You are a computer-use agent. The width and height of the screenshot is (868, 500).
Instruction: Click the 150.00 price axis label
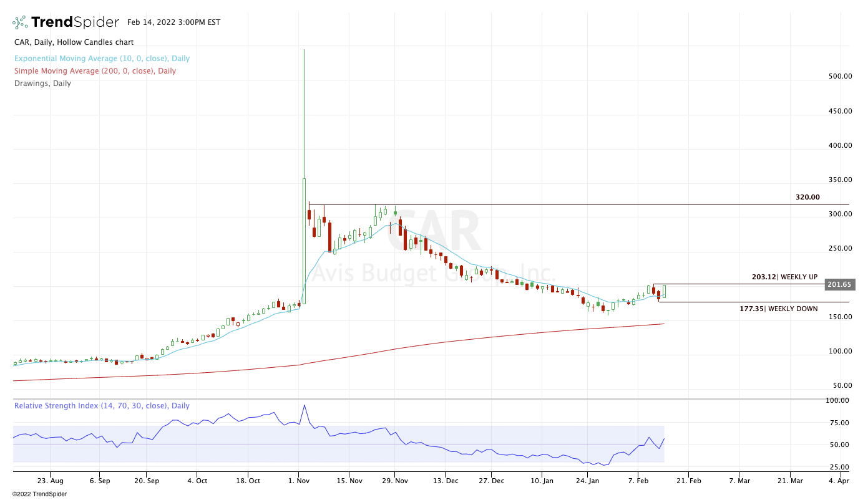coord(841,317)
